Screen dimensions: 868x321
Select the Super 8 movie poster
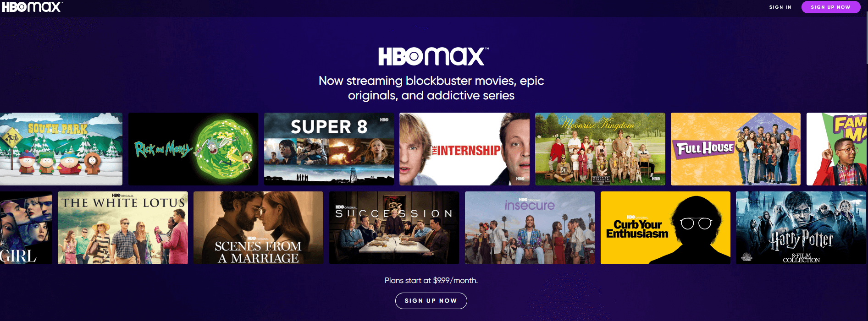coord(329,149)
